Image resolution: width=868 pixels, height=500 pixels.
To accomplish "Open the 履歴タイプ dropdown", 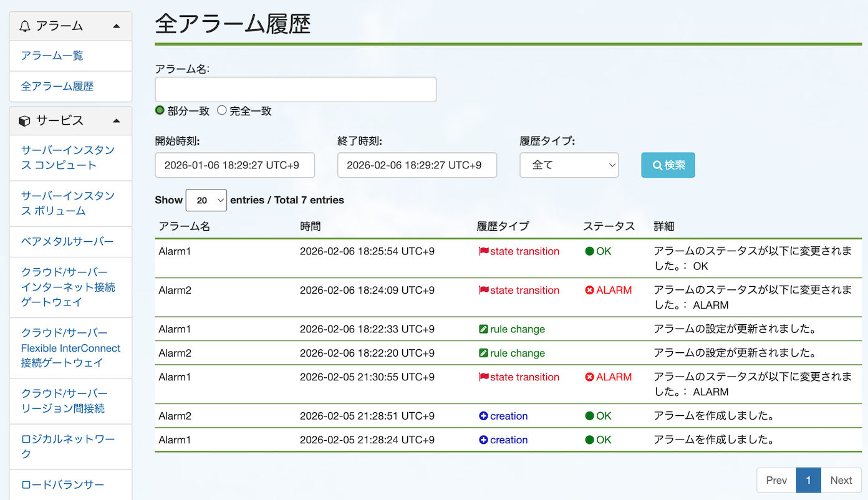I will click(569, 165).
